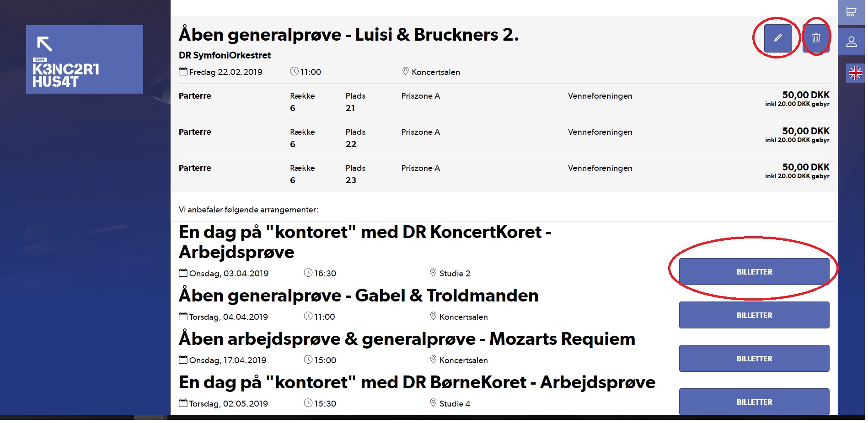Click BILLETTER for Mozarts Requiem

[754, 359]
